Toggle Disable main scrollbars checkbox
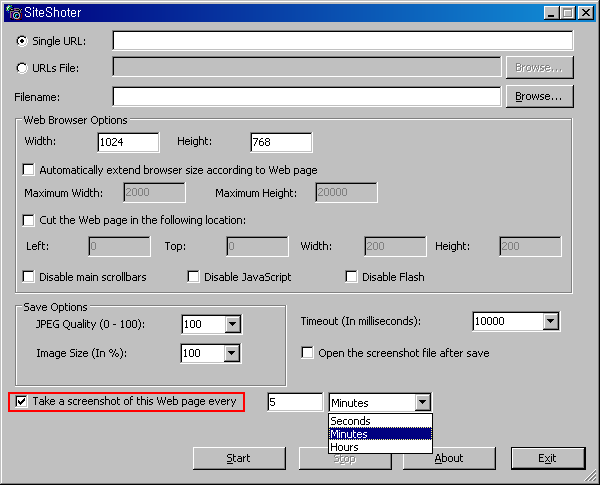The image size is (600, 486). click(29, 277)
